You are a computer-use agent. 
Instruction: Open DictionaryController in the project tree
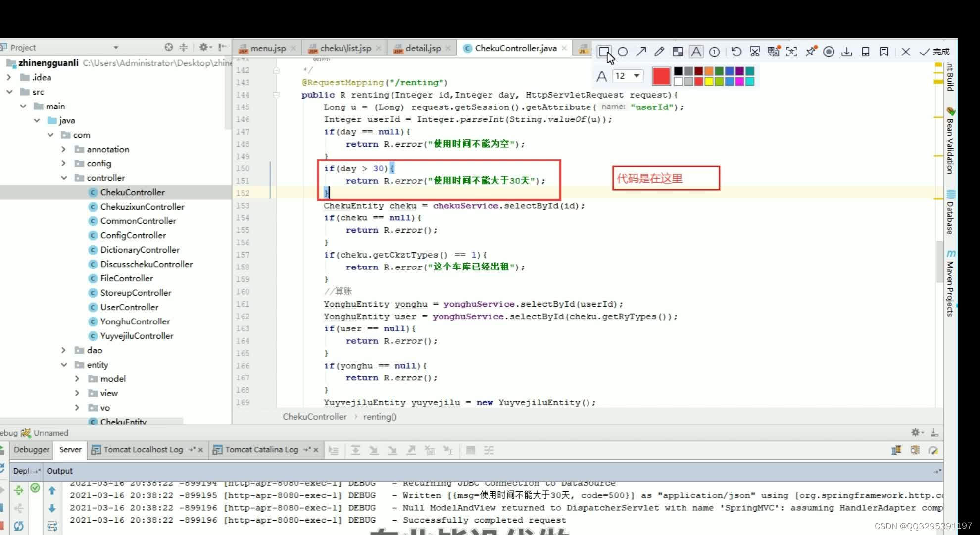140,250
